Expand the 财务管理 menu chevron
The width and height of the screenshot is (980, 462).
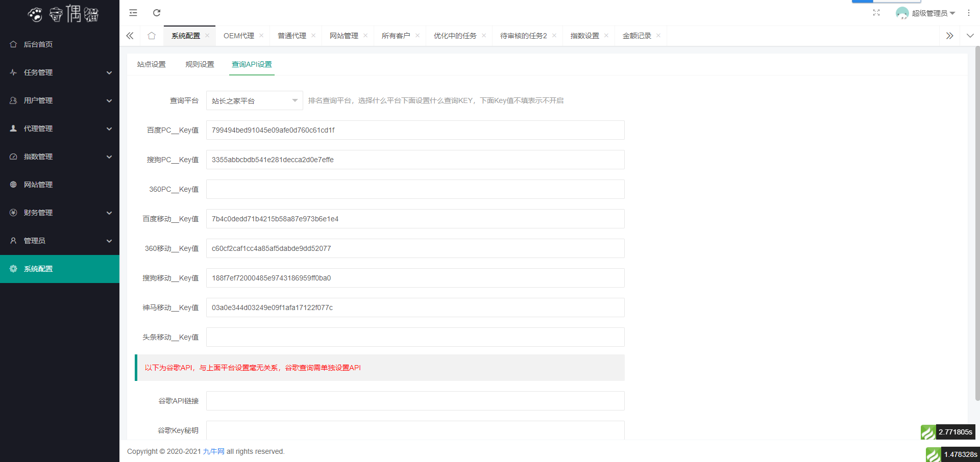(x=109, y=213)
